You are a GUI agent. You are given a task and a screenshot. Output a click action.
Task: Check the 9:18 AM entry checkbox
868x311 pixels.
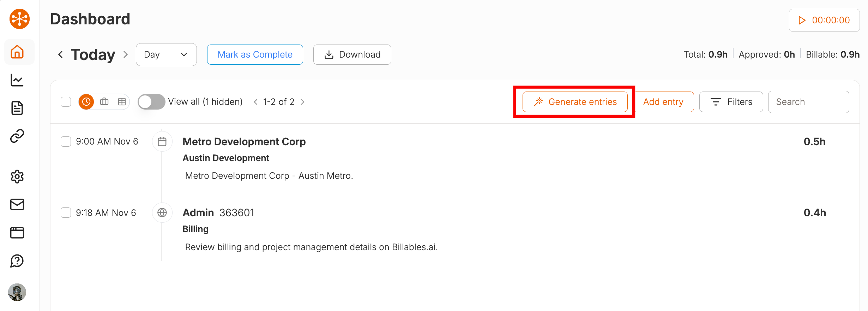click(66, 213)
